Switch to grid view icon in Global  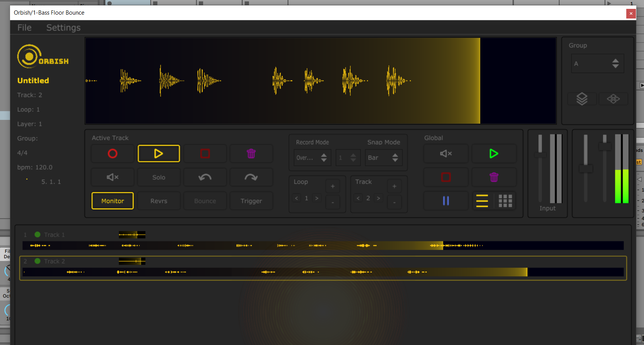click(x=505, y=201)
